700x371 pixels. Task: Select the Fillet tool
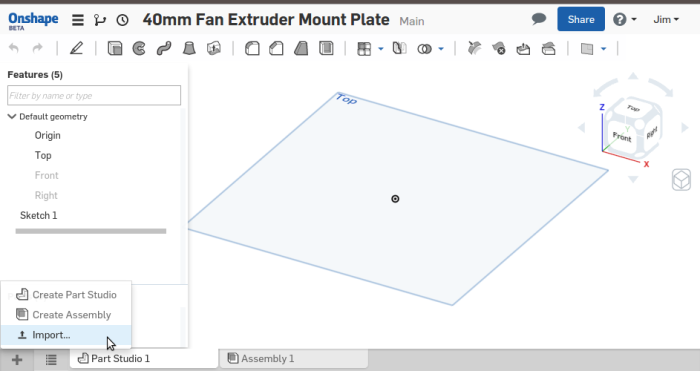point(252,48)
